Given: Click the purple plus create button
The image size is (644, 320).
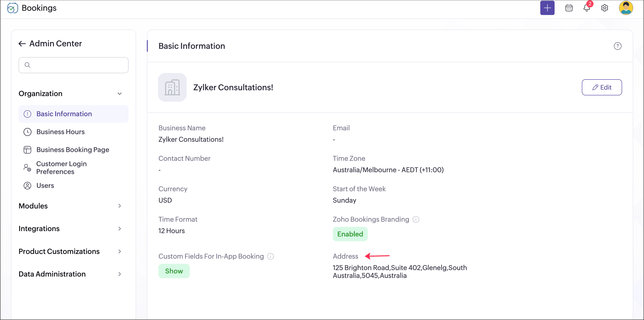Looking at the screenshot, I should (547, 8).
